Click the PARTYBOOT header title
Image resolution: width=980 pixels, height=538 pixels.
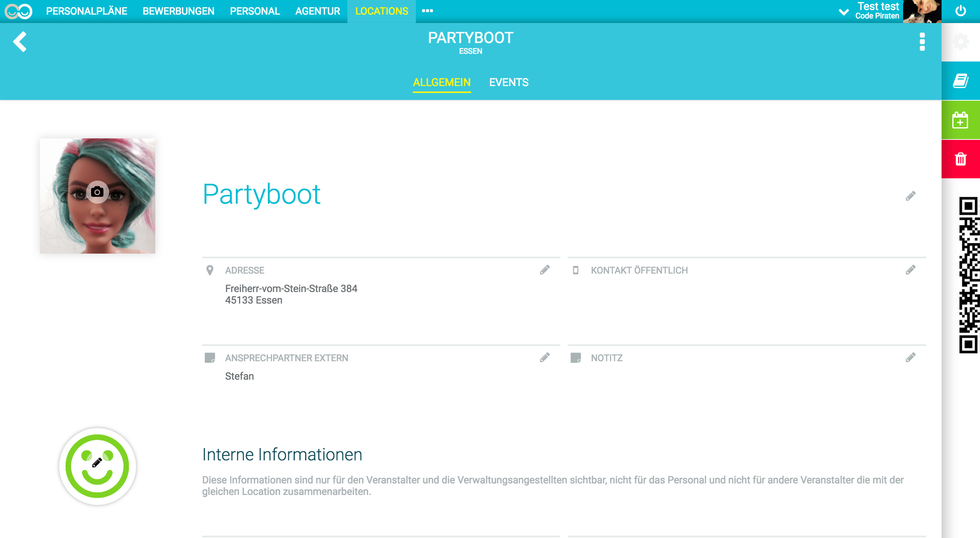click(x=470, y=38)
